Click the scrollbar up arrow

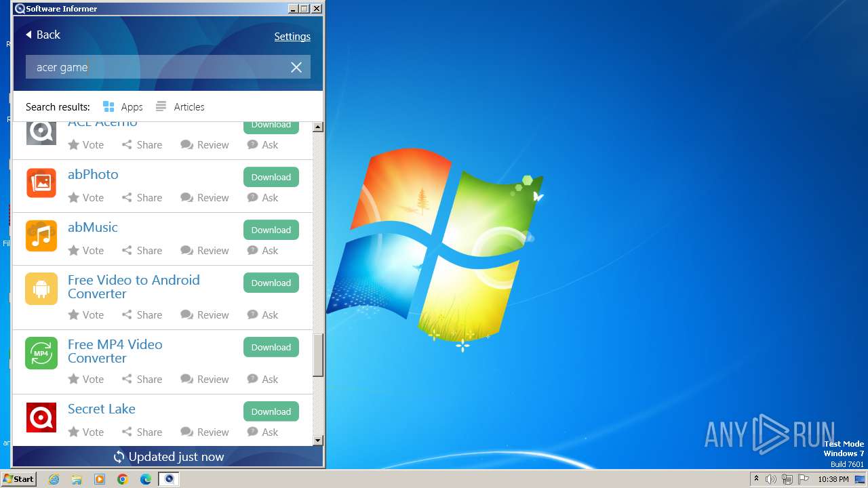point(318,127)
